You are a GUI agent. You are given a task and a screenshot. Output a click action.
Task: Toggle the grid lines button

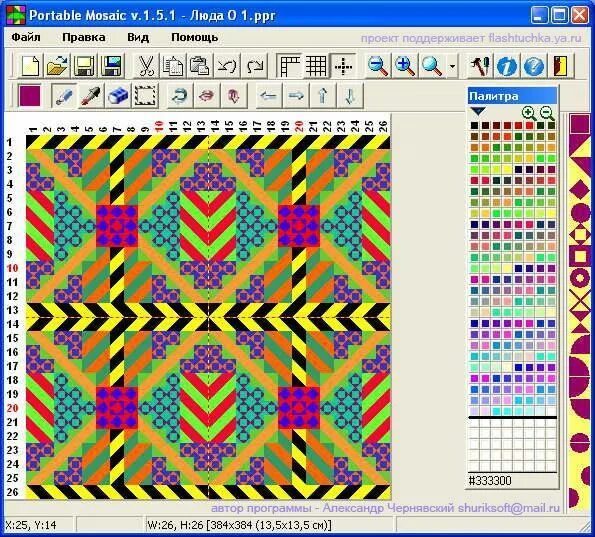[316, 66]
